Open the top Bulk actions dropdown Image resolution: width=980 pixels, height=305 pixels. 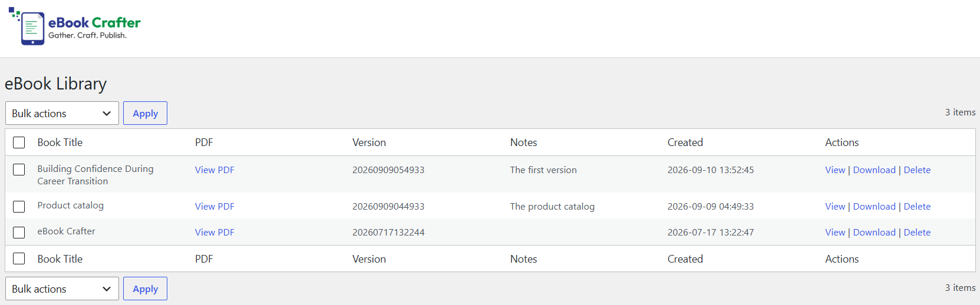(x=62, y=113)
